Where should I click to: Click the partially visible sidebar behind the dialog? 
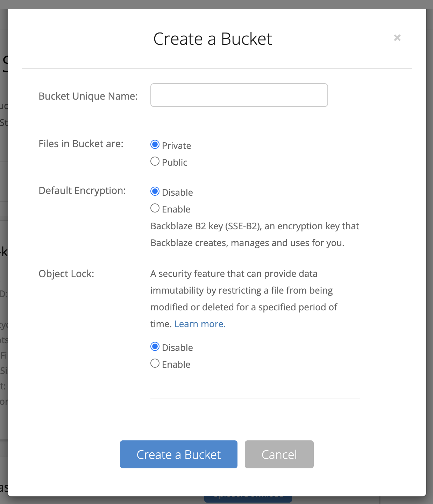coord(4,245)
